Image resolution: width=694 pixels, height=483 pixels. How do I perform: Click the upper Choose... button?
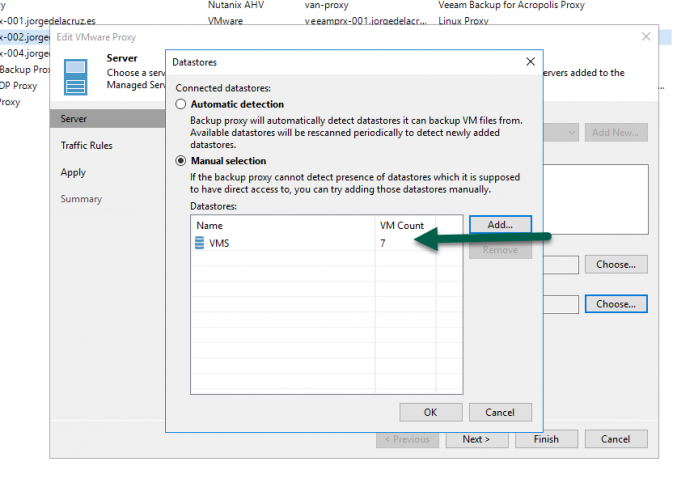[x=616, y=264]
